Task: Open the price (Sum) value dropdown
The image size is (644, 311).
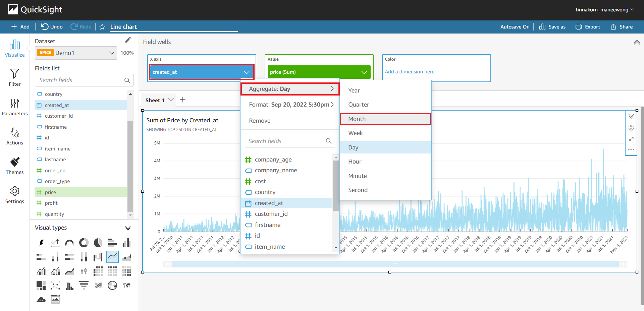Action: [x=364, y=72]
